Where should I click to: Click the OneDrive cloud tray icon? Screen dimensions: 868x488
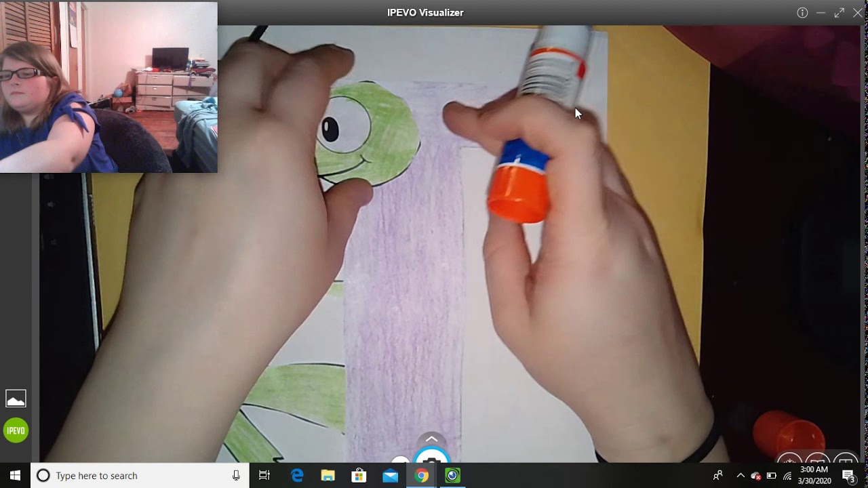756,476
